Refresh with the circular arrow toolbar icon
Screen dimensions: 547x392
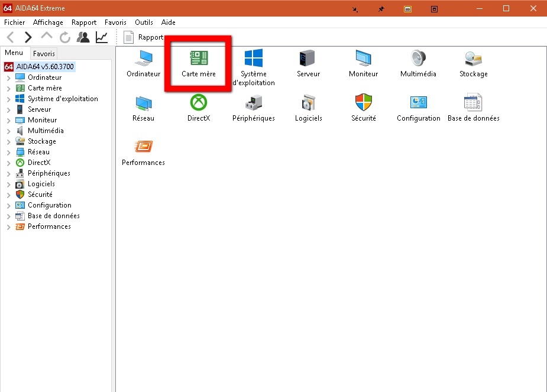65,37
